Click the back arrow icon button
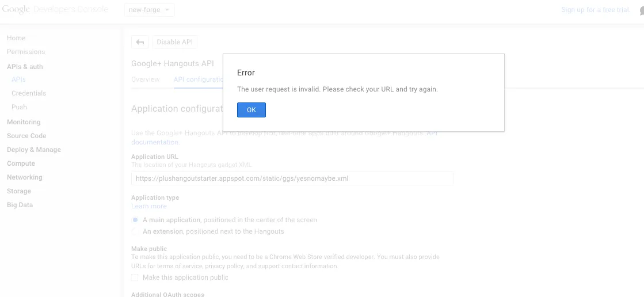The width and height of the screenshot is (644, 297). [140, 42]
